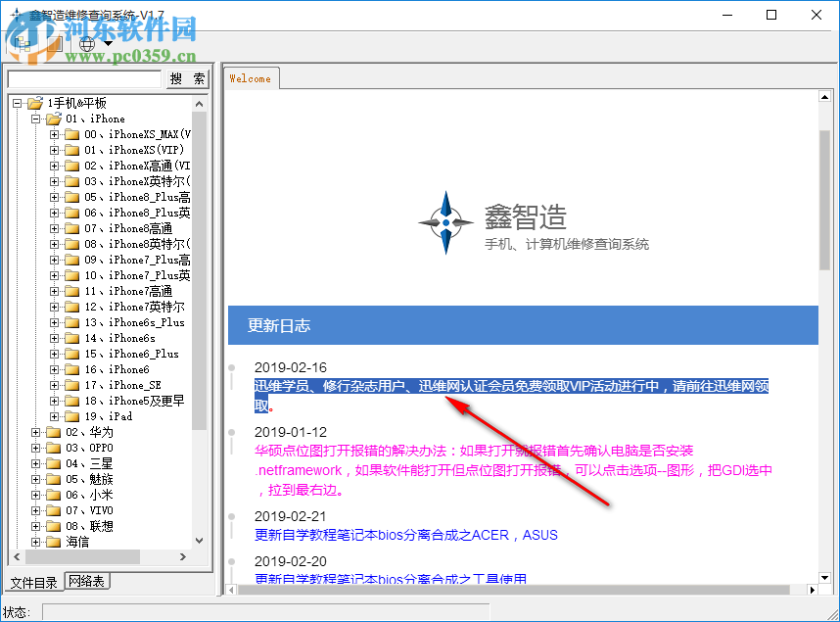
Task: Click the tree panel scroll-right arrow
Action: point(183,556)
